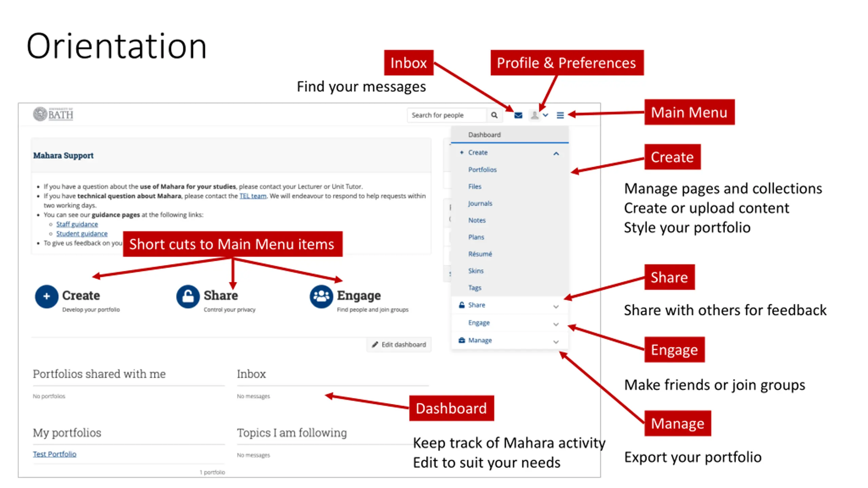868x488 pixels.
Task: Click the Create shortcut heading
Action: 81,295
